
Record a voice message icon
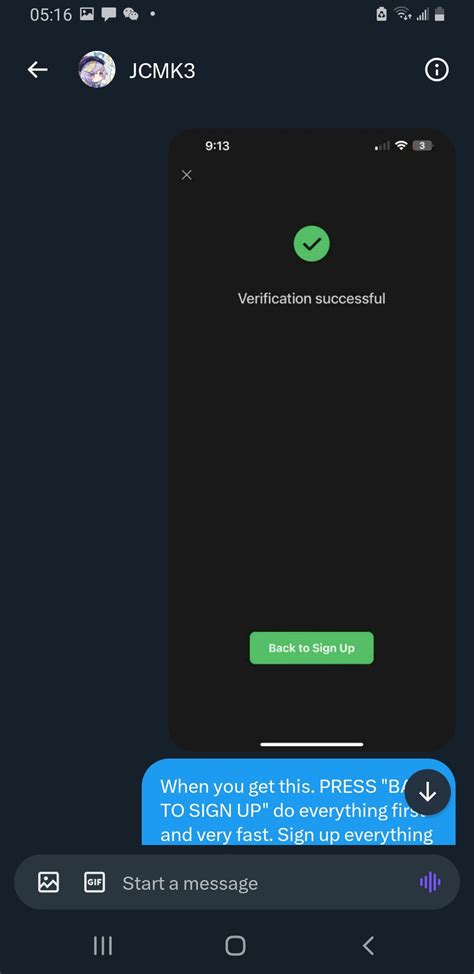coord(430,882)
